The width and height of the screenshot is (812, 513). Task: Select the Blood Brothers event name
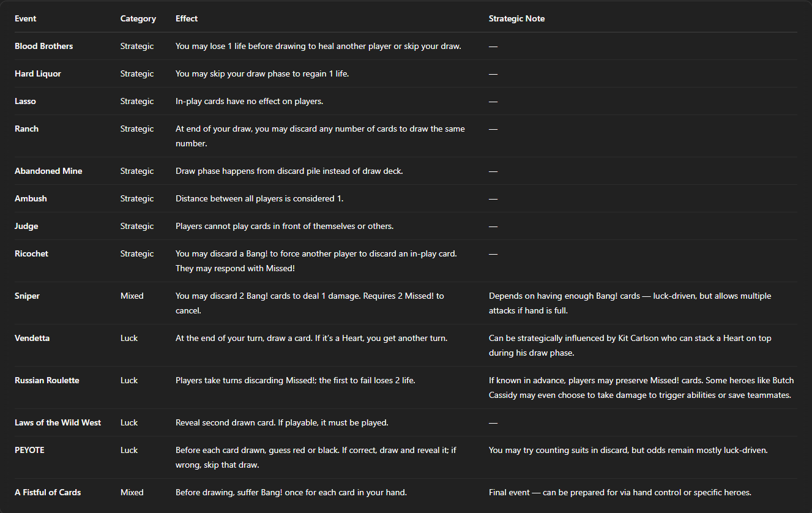(x=43, y=46)
